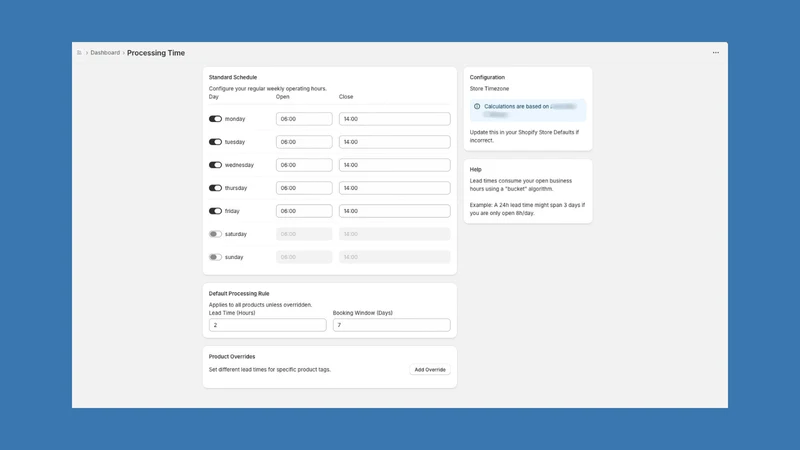
Task: Click the monday day label
Action: pos(235,119)
